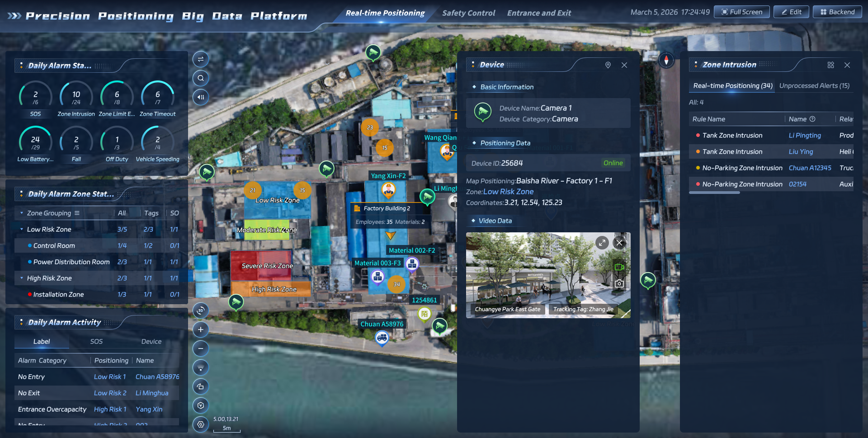Select the Power Distribution Room row
The image size is (868, 438).
[97, 262]
